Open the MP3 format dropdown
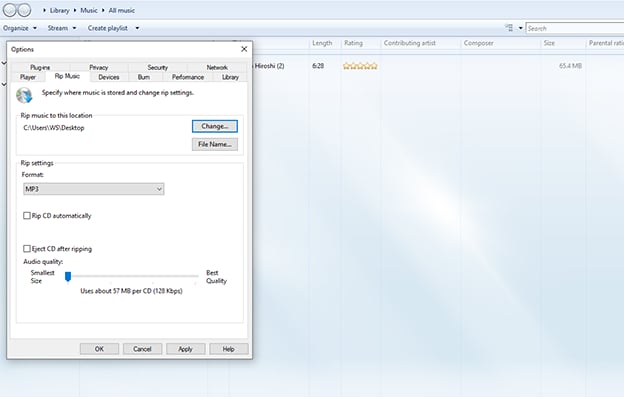This screenshot has height=397, width=624. (94, 189)
